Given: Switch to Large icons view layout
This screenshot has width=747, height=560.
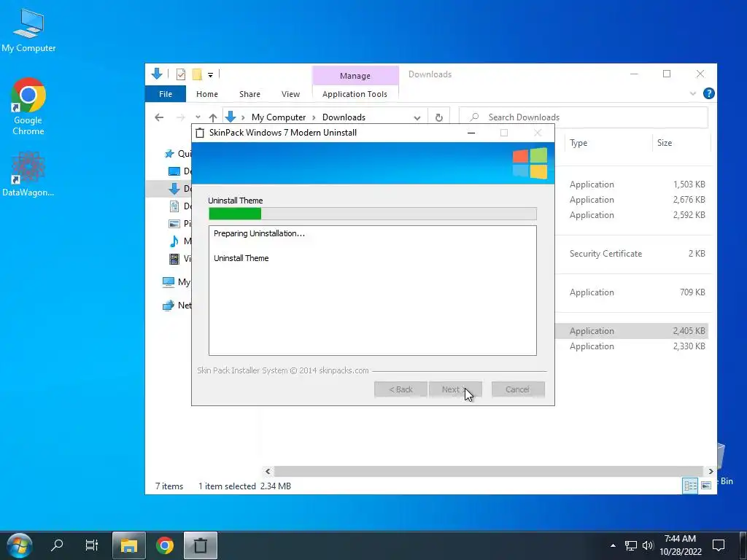Looking at the screenshot, I should pos(706,486).
